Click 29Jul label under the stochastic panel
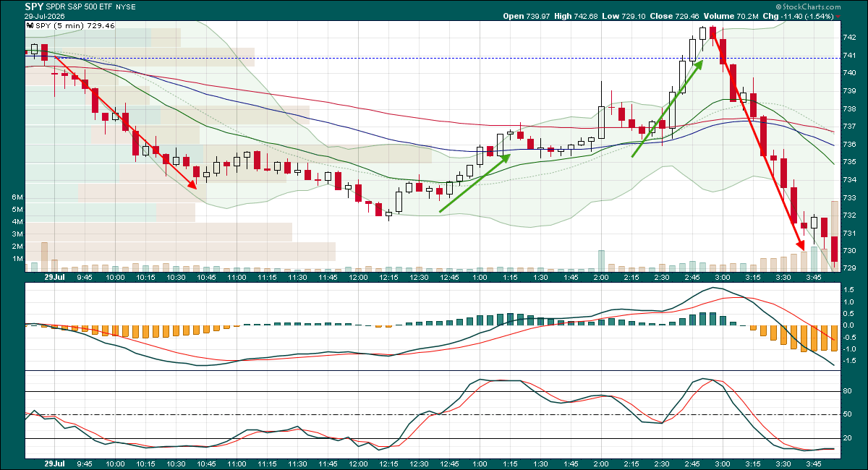868x470 pixels. 55,463
